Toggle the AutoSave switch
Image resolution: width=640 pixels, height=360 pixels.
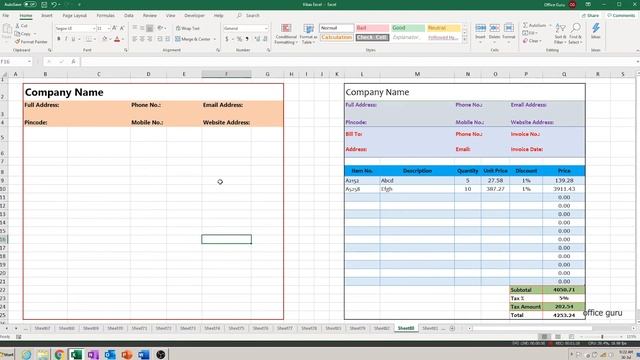30,4
